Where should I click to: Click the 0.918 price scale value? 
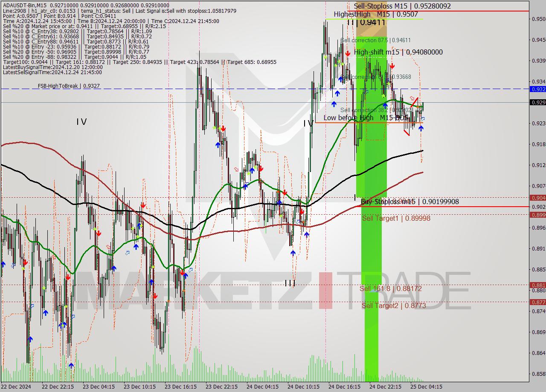pos(538,144)
